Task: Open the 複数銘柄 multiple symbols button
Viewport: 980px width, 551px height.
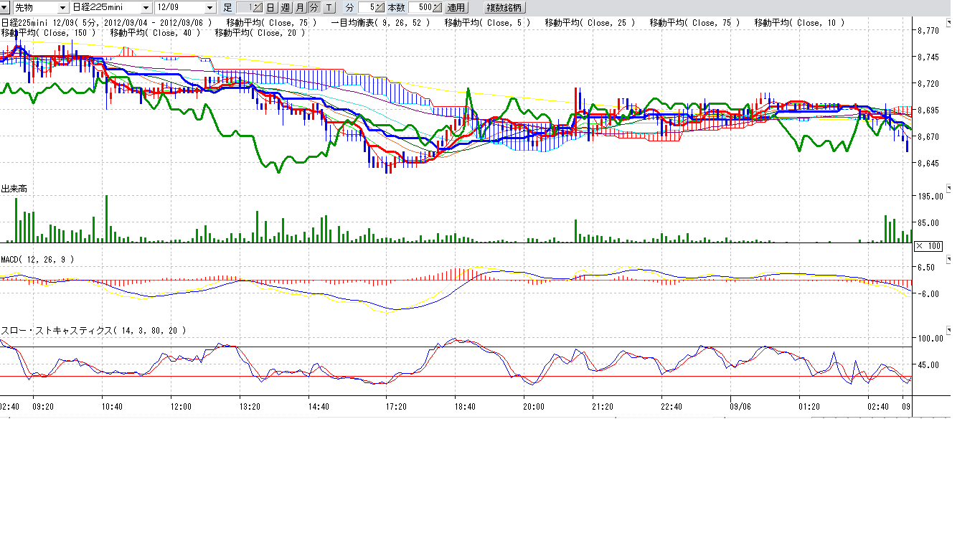Action: [505, 7]
